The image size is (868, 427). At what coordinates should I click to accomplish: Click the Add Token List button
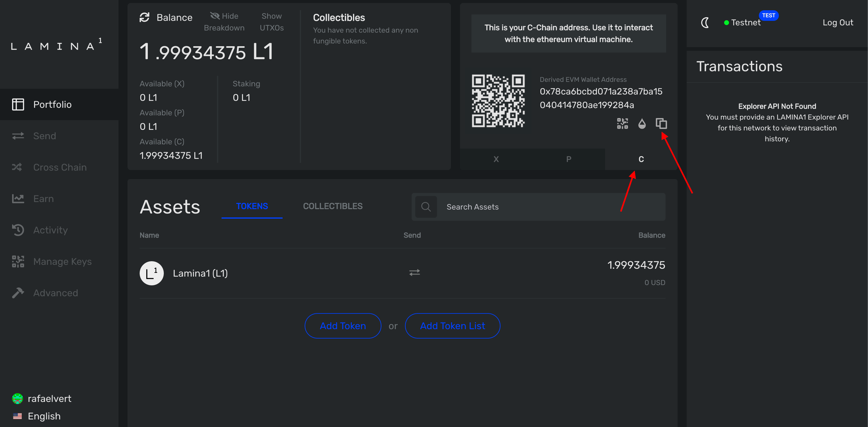click(x=452, y=326)
